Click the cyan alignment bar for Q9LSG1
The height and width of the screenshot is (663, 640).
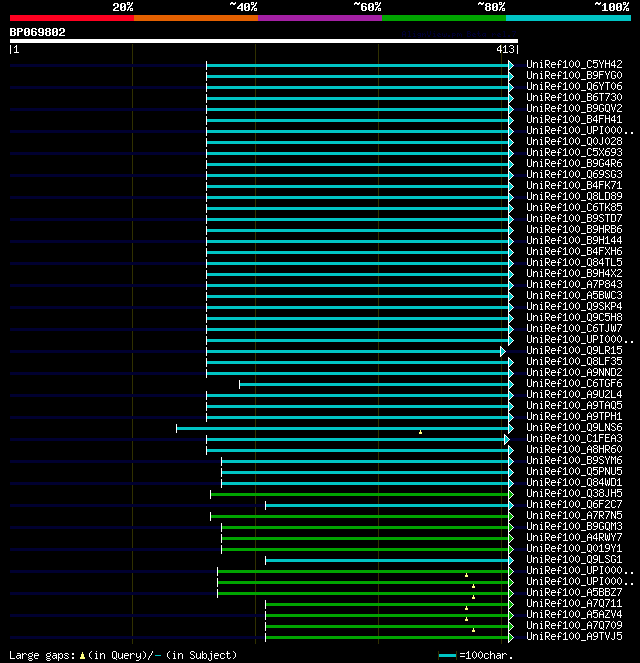tap(387, 560)
